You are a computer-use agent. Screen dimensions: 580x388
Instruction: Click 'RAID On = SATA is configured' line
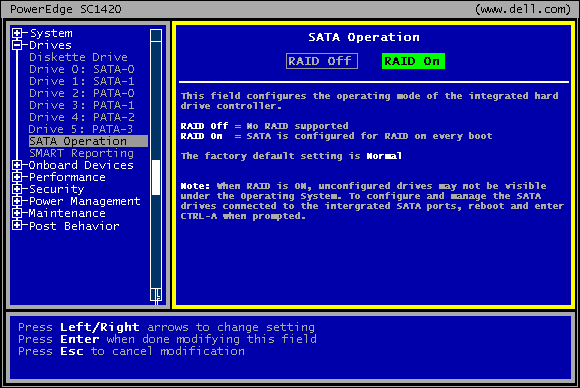(337, 136)
